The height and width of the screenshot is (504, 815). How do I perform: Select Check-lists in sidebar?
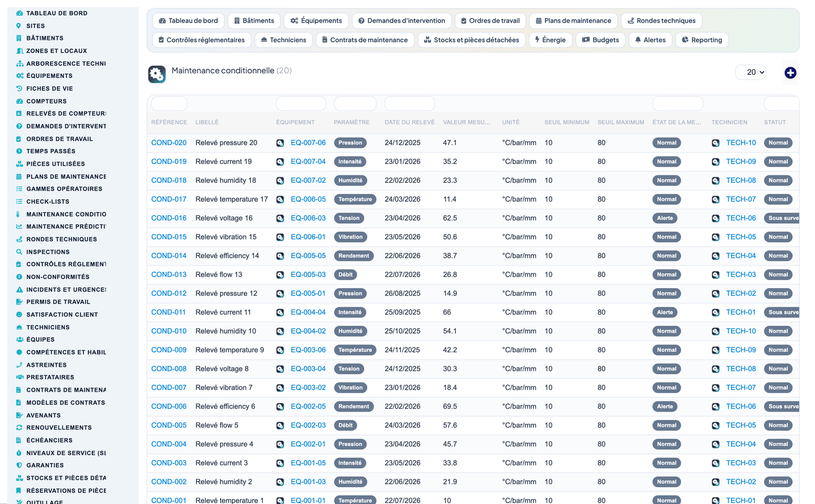(x=48, y=202)
